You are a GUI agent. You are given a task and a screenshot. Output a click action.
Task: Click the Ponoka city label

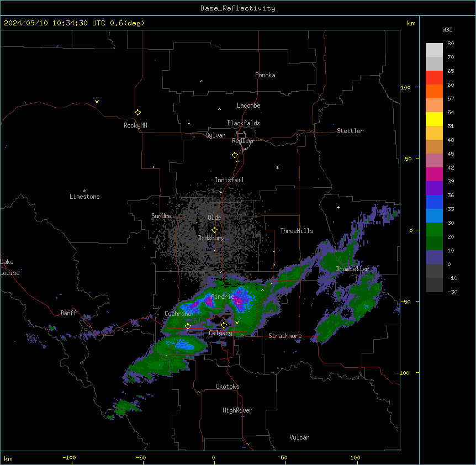click(x=265, y=75)
